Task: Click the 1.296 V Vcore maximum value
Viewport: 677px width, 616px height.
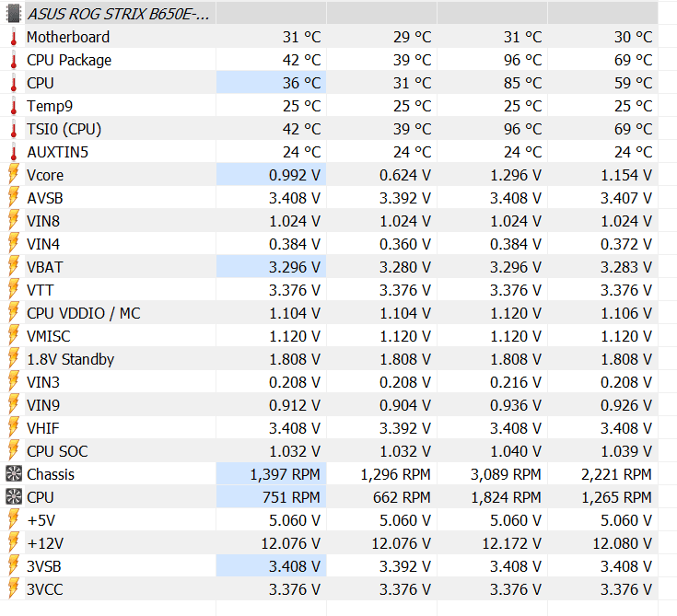Action: (516, 175)
